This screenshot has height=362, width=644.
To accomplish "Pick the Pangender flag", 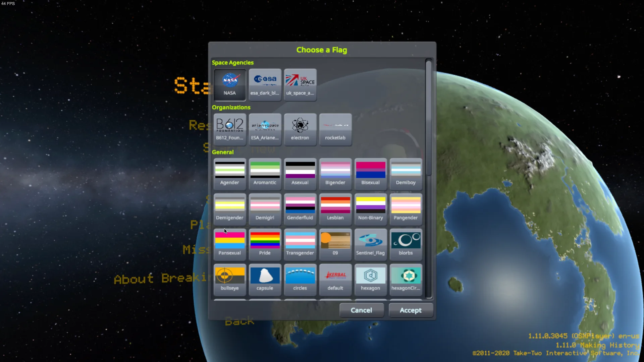I will 406,209.
